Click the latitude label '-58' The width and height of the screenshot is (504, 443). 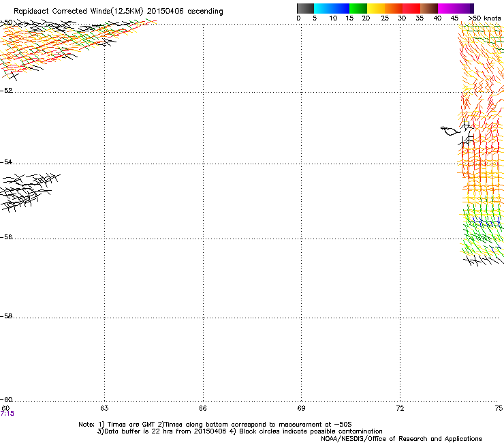pos(6,316)
